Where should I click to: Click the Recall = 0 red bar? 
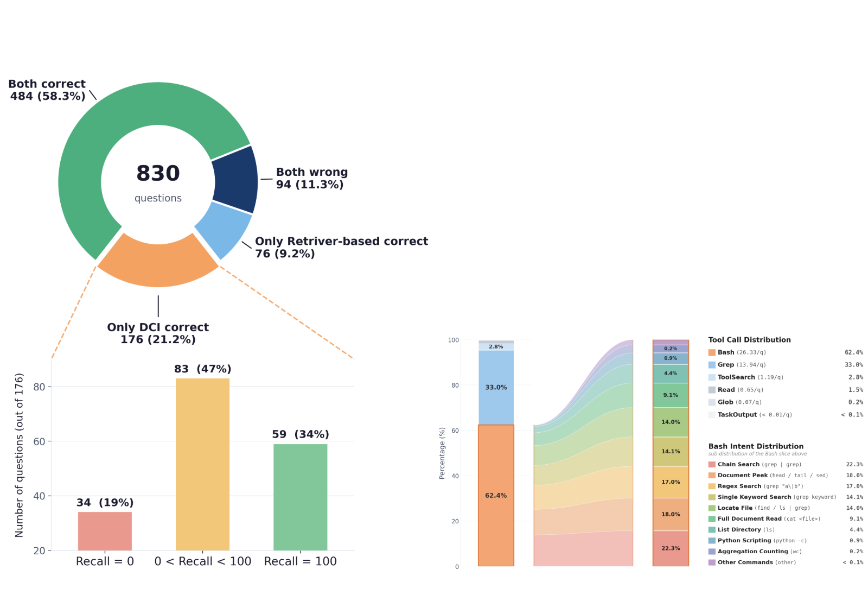pyautogui.click(x=105, y=531)
